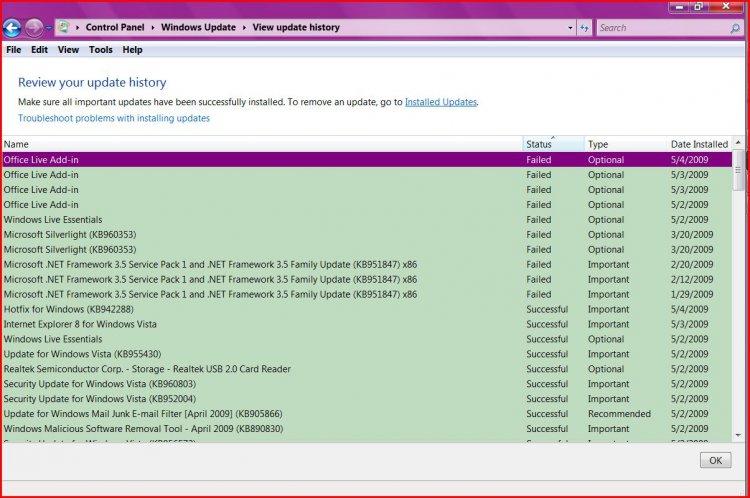Sort by the Status column header
Screen dimensions: 750x498
[553, 144]
